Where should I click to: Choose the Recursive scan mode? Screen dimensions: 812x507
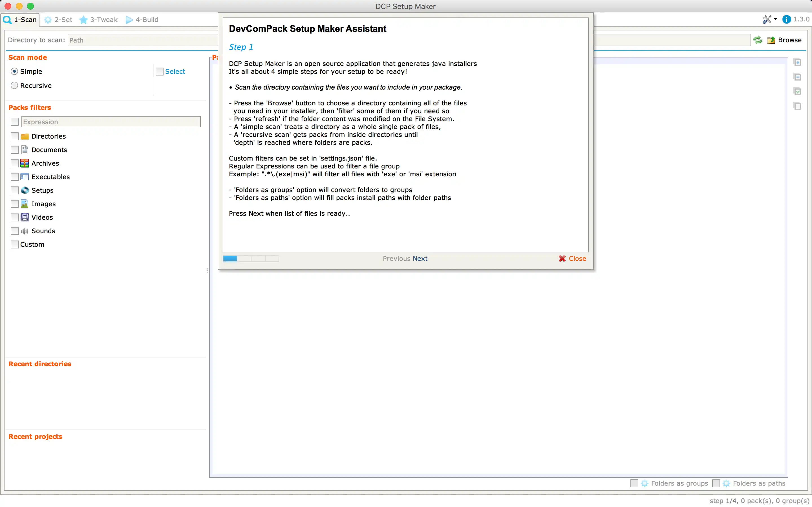(14, 86)
